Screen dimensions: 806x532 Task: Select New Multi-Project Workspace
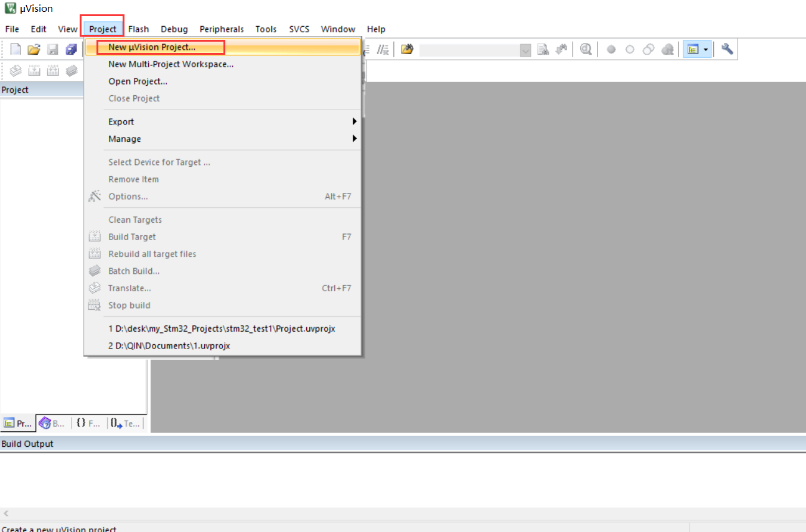[x=223, y=63]
